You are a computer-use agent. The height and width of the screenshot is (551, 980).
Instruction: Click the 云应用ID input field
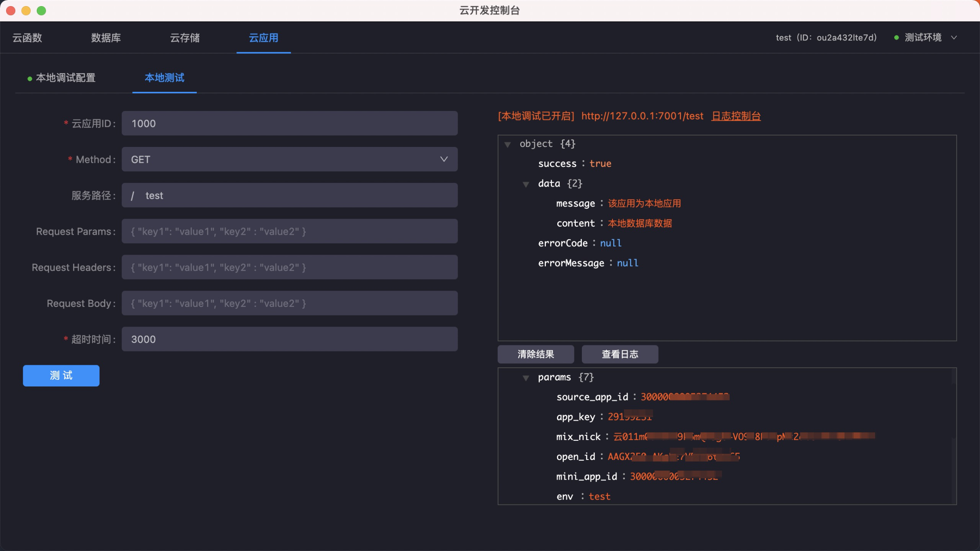[290, 123]
